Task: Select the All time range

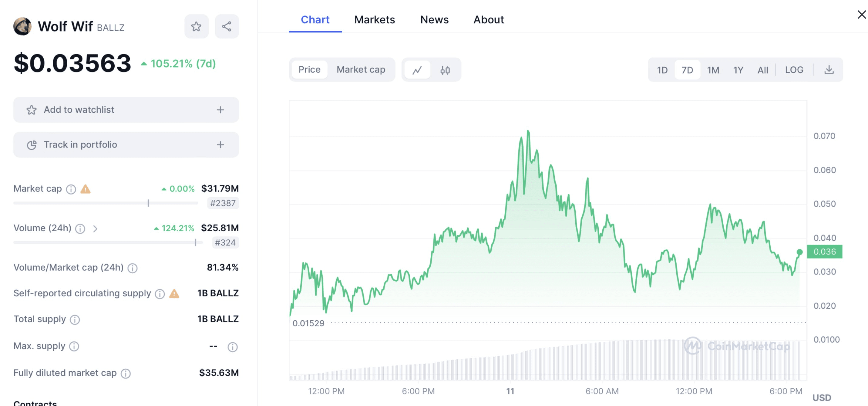Action: click(762, 70)
